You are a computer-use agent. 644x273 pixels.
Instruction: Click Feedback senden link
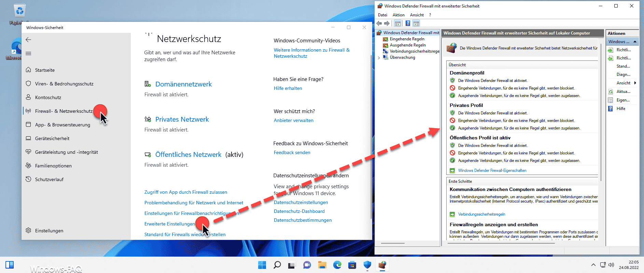click(292, 152)
